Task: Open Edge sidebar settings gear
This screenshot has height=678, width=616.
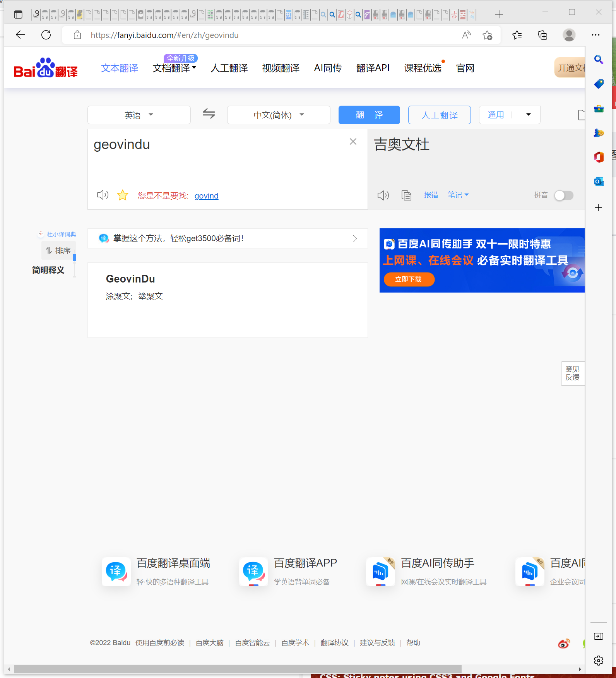Action: point(599,660)
